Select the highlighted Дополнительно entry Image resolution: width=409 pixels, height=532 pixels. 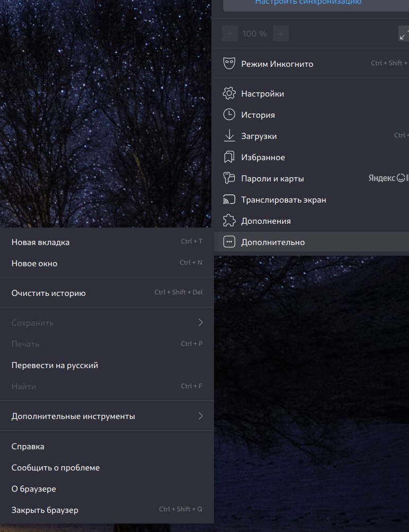(312, 242)
